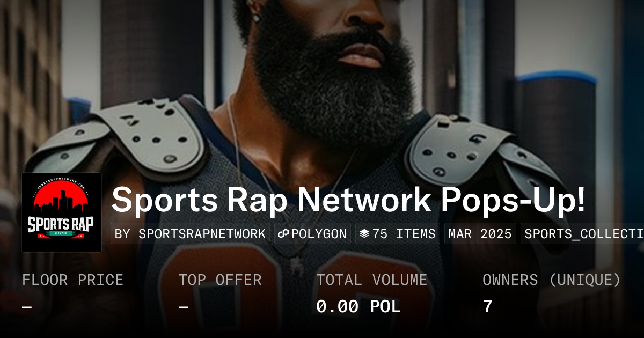
Task: Open the SPORTS_COLLECTIBLES category tag
Action: click(x=582, y=234)
